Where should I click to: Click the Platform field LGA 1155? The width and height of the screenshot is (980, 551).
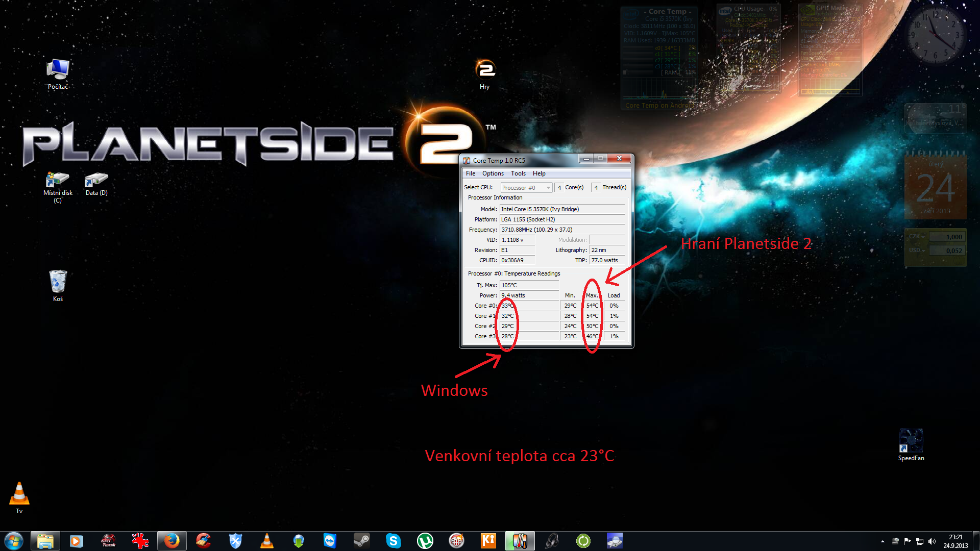[x=562, y=219]
